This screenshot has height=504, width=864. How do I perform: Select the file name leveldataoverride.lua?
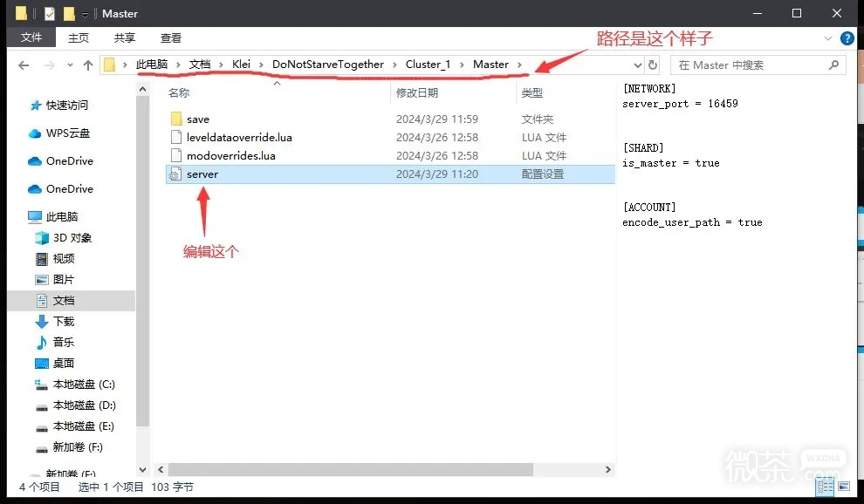(239, 138)
